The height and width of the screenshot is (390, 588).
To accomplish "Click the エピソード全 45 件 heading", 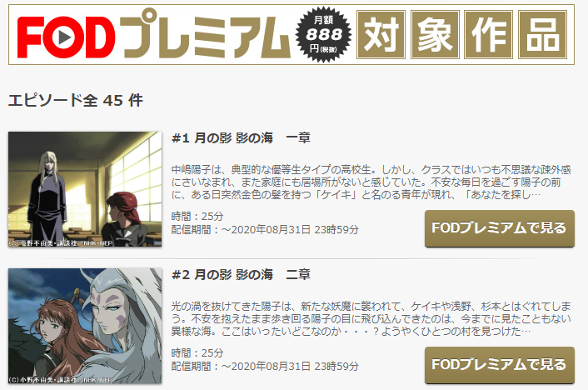I will [x=76, y=100].
